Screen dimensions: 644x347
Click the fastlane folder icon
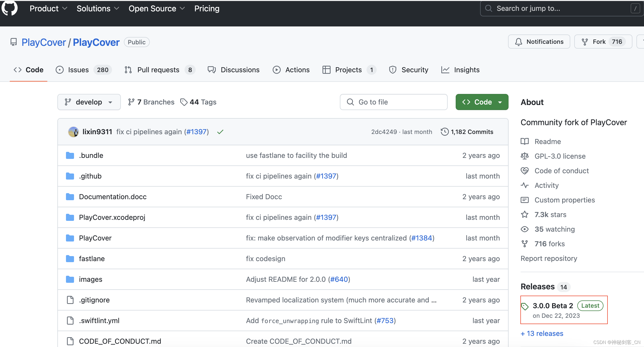click(70, 259)
